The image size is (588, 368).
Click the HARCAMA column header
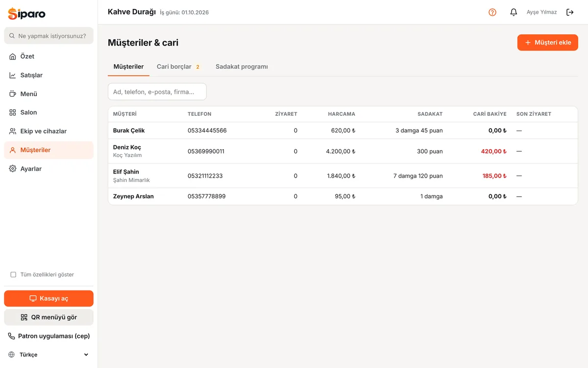[342, 114]
